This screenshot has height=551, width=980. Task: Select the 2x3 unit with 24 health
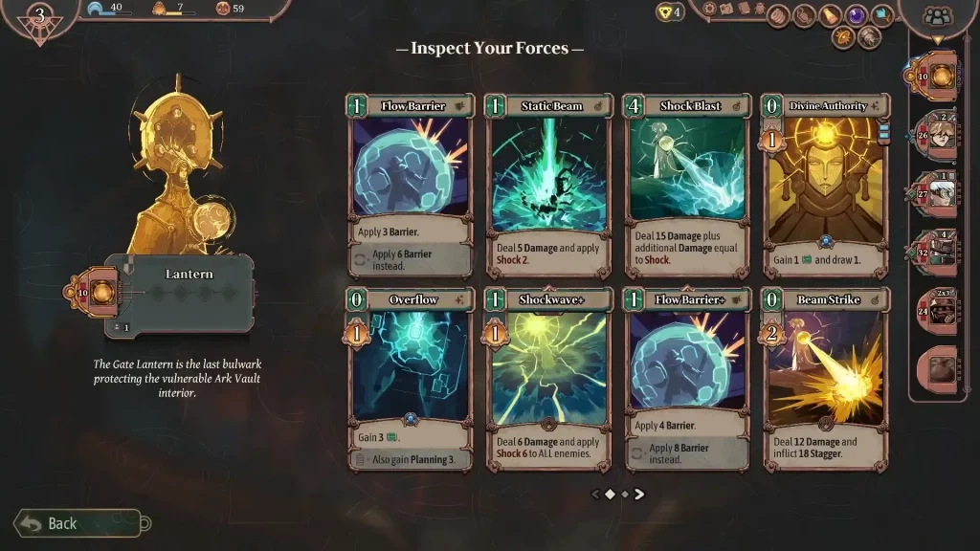point(936,311)
